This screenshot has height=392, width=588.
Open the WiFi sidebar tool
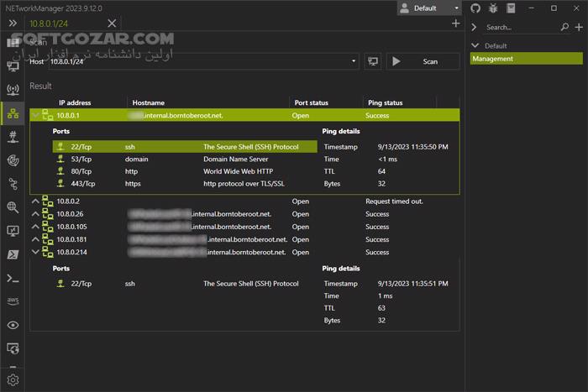[13, 89]
